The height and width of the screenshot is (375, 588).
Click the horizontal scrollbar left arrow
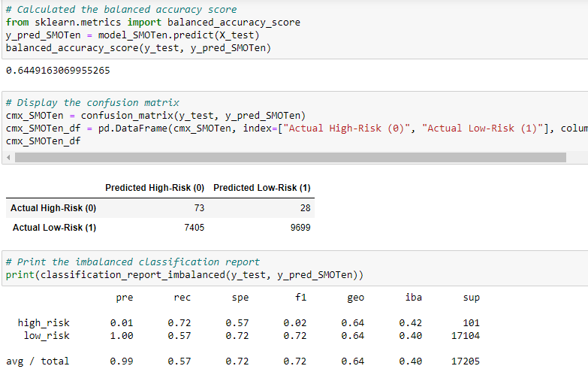click(8, 158)
